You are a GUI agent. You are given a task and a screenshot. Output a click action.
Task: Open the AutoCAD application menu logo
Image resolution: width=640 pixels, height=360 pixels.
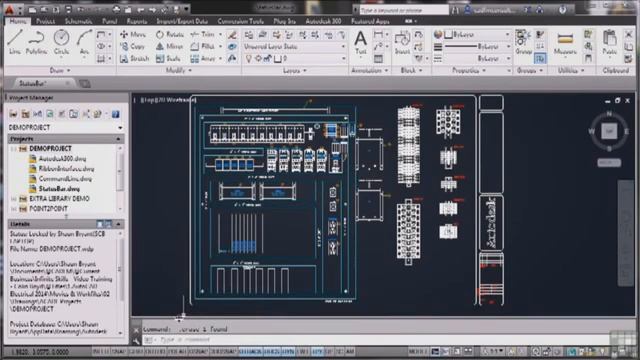(9, 9)
